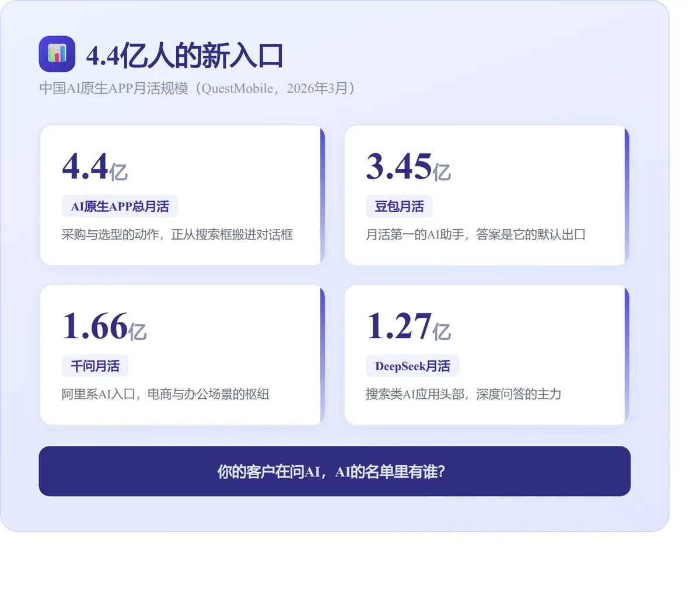Select the "AI原生APP总月活" tag
This screenshot has height=608, width=700.
(x=120, y=206)
